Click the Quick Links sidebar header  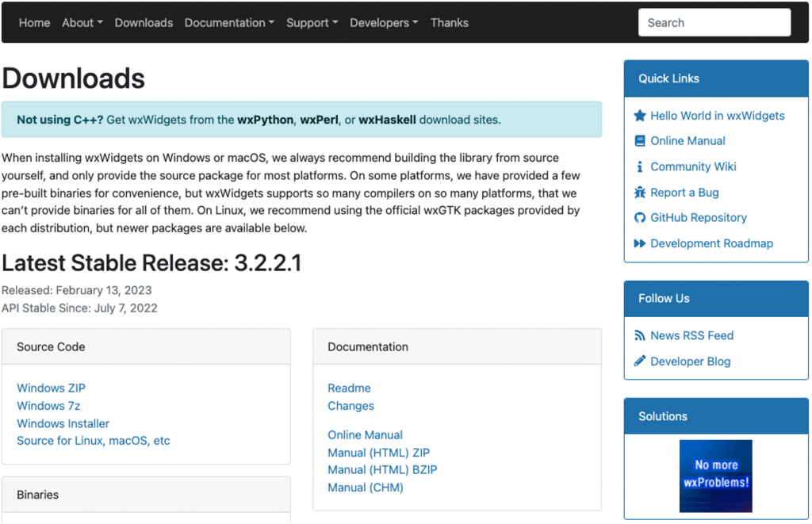(716, 78)
